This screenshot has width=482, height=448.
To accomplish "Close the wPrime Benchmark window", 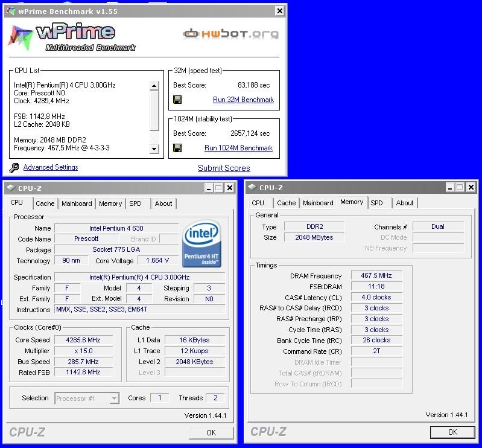I will [280, 11].
